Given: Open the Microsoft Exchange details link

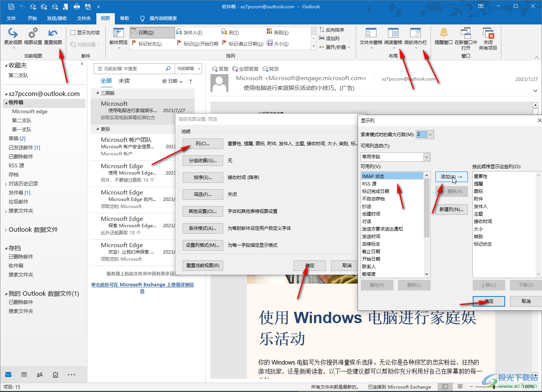Looking at the screenshot, I should click(142, 288).
